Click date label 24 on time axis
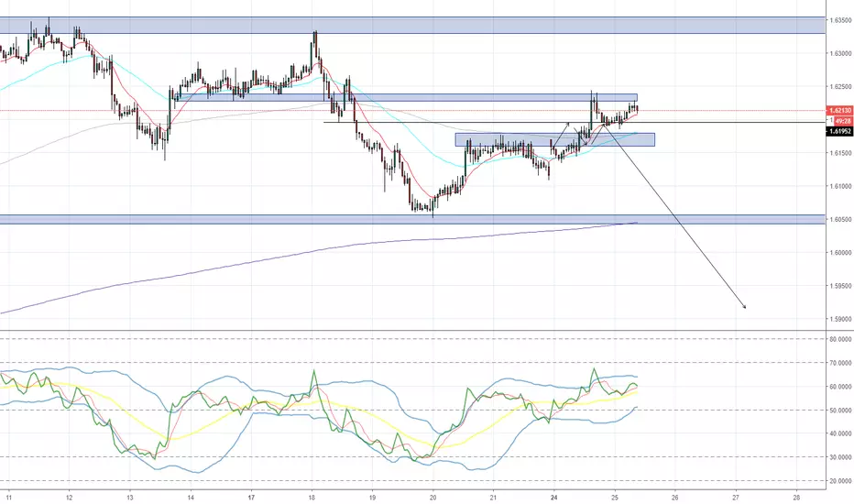The height and width of the screenshot is (504, 854). (553, 498)
